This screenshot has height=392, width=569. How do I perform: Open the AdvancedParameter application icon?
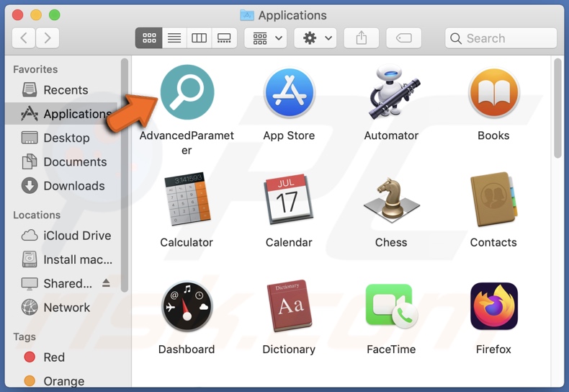pyautogui.click(x=187, y=92)
